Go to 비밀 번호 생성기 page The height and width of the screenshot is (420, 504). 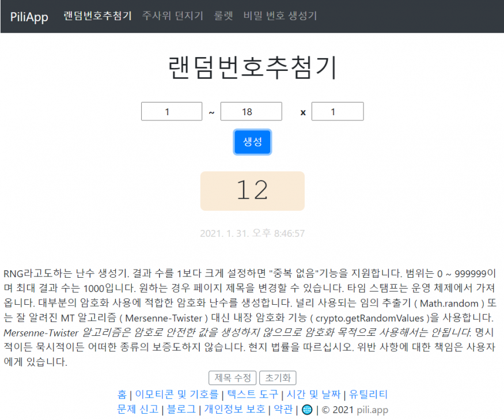[x=280, y=16]
